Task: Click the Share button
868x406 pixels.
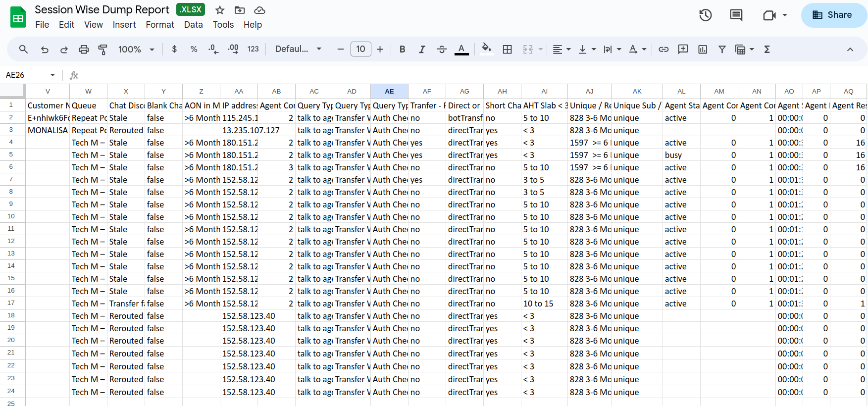Action: 833,15
